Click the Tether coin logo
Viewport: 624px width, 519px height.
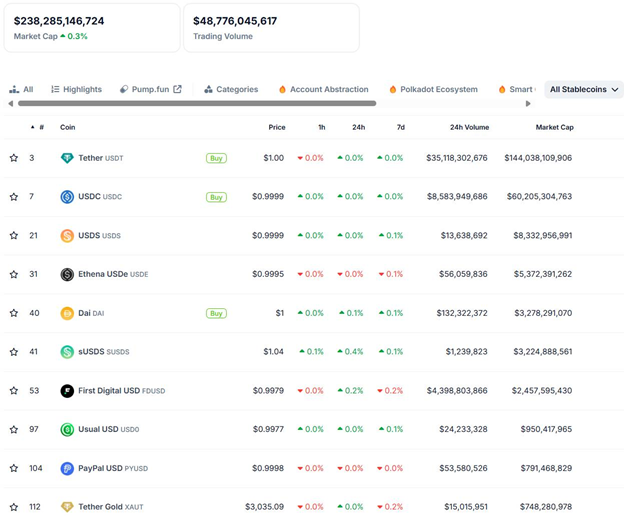[67, 158]
